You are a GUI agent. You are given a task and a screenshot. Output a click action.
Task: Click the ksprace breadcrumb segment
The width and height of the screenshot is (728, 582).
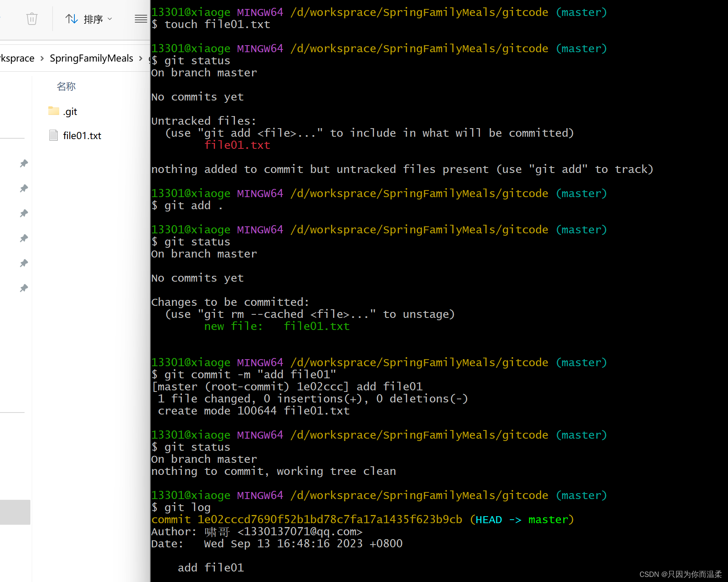point(17,58)
